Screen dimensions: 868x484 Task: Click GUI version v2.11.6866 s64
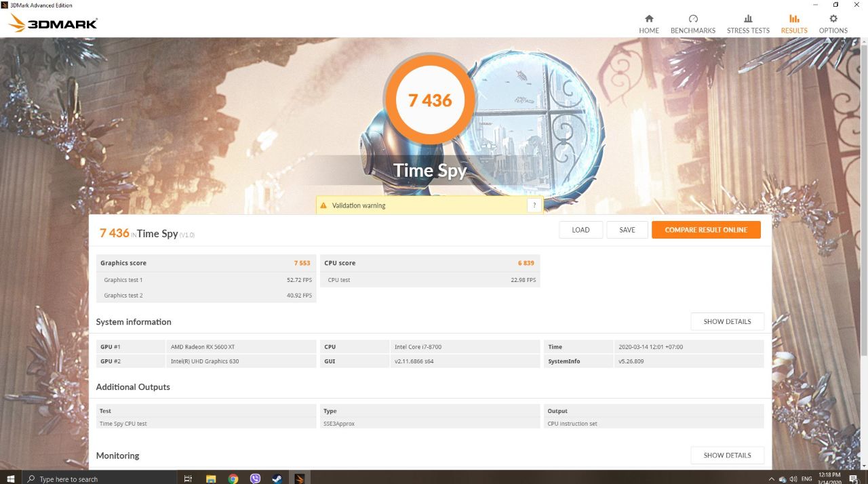465,361
